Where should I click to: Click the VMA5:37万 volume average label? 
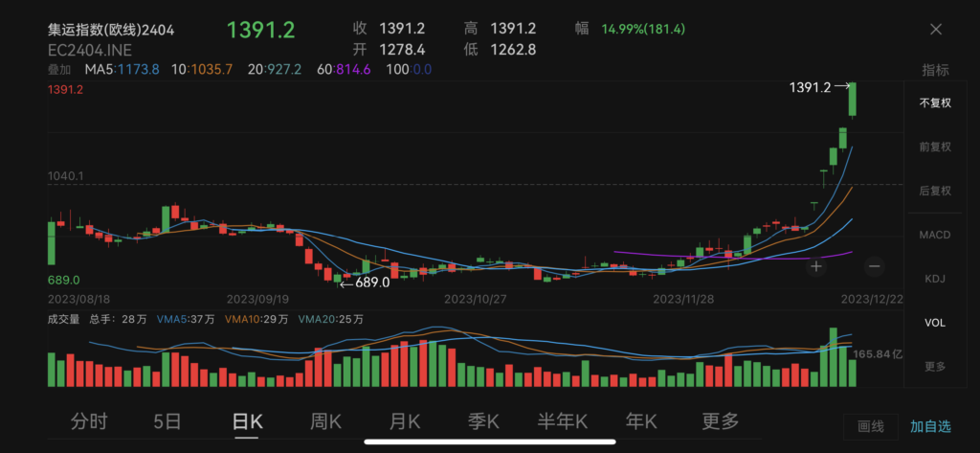click(x=186, y=319)
